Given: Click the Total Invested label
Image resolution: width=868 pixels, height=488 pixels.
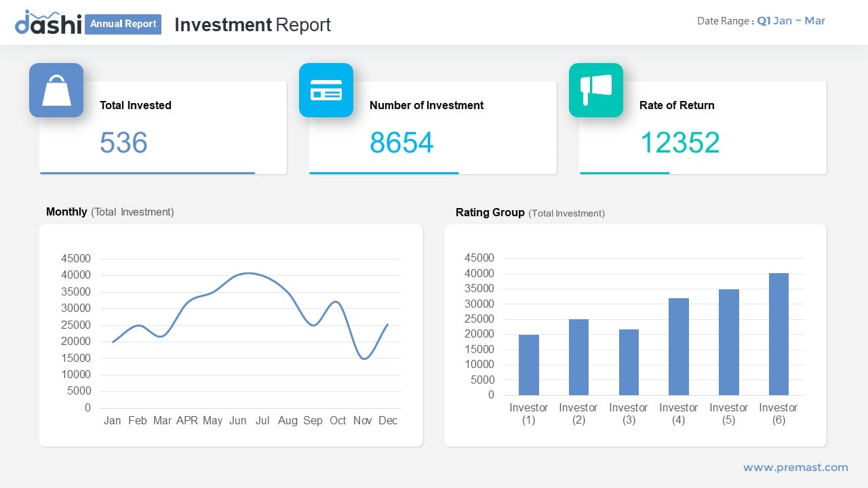Looking at the screenshot, I should pos(136,105).
